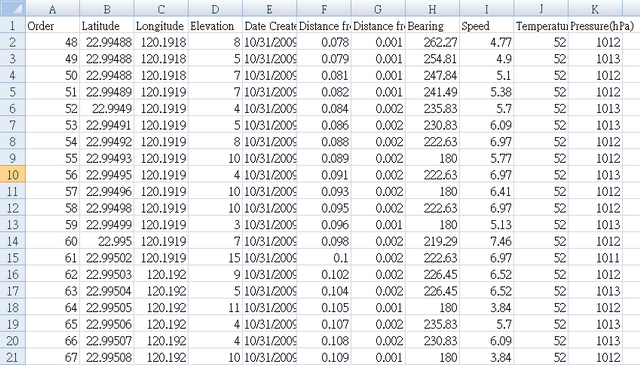Select column F header
The image size is (640, 365).
tap(324, 8)
